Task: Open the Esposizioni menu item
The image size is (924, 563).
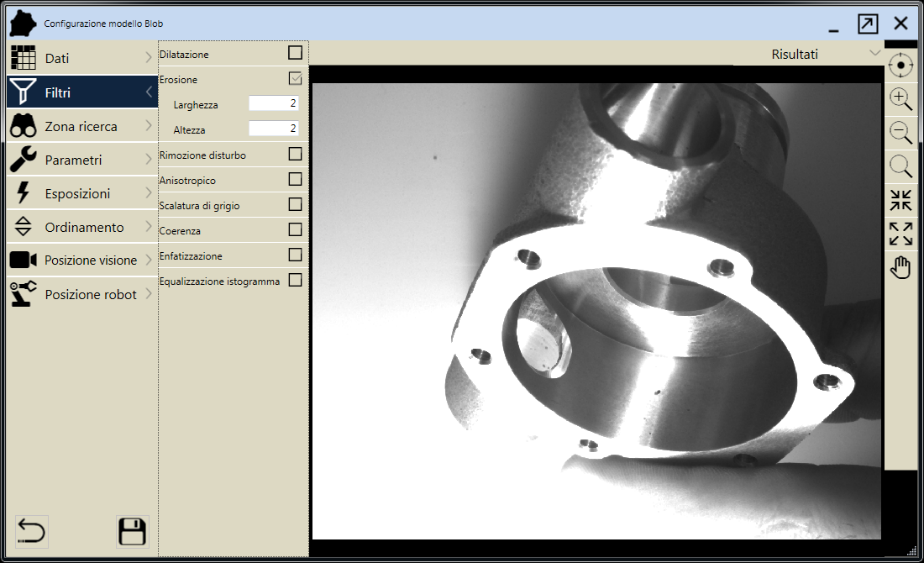Action: click(x=82, y=192)
